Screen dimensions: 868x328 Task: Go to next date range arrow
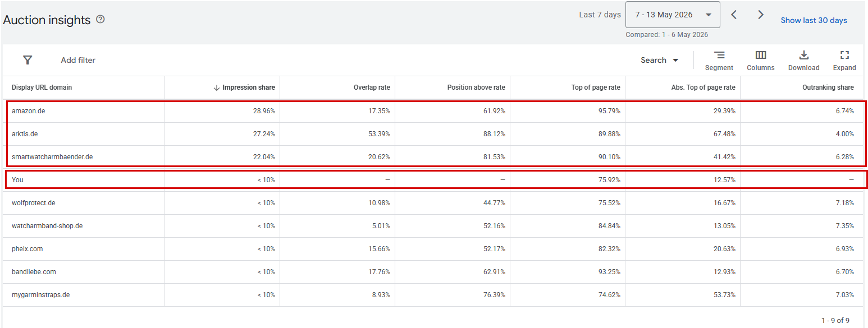(761, 15)
